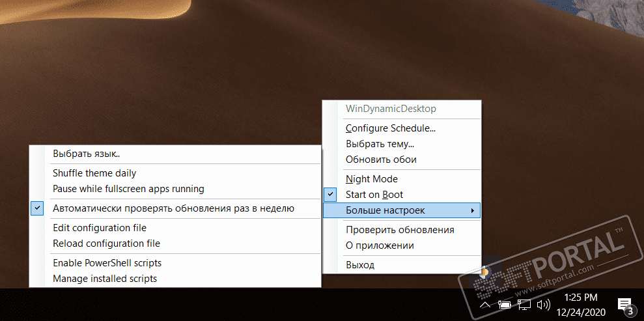The height and width of the screenshot is (321, 644).
Task: Open Configure Schedule... menu entry
Action: (402, 128)
